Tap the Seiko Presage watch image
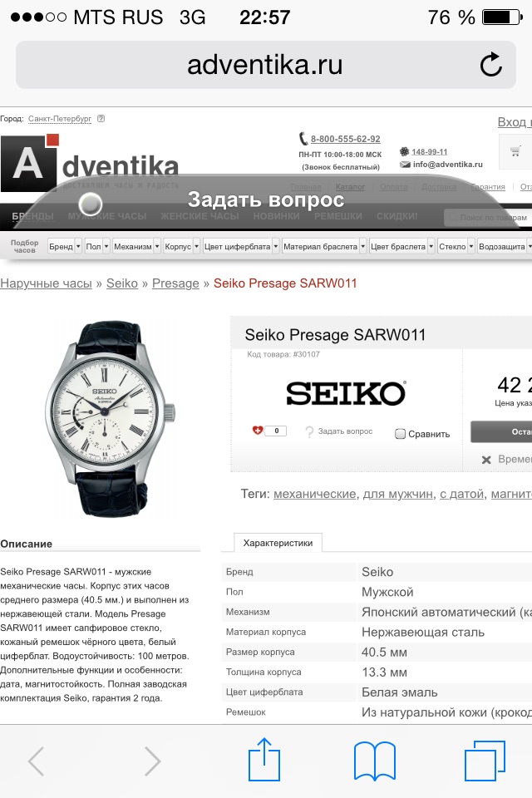This screenshot has height=798, width=532. (111, 418)
